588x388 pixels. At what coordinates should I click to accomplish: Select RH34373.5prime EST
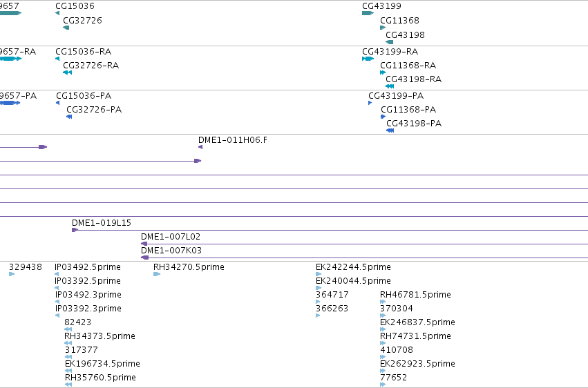[x=99, y=336]
